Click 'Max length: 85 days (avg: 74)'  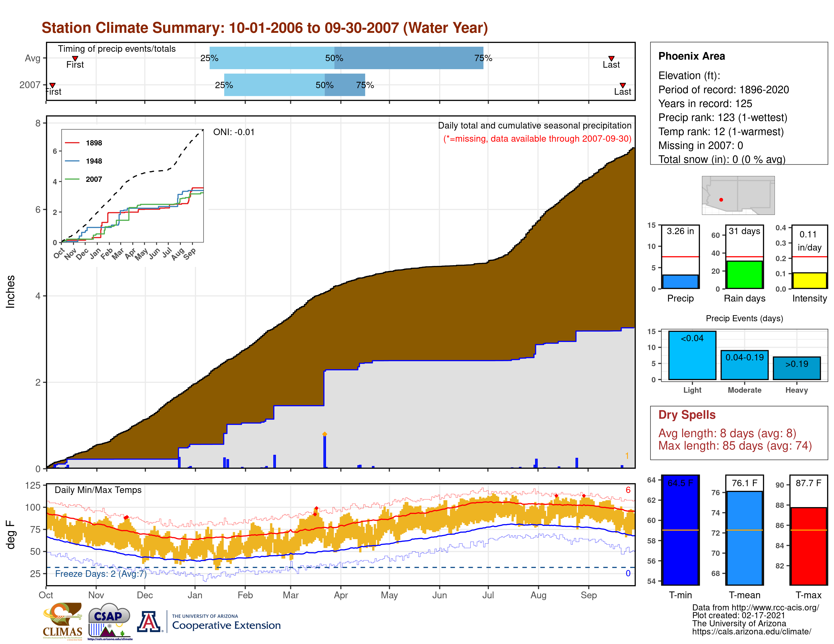pos(735,445)
